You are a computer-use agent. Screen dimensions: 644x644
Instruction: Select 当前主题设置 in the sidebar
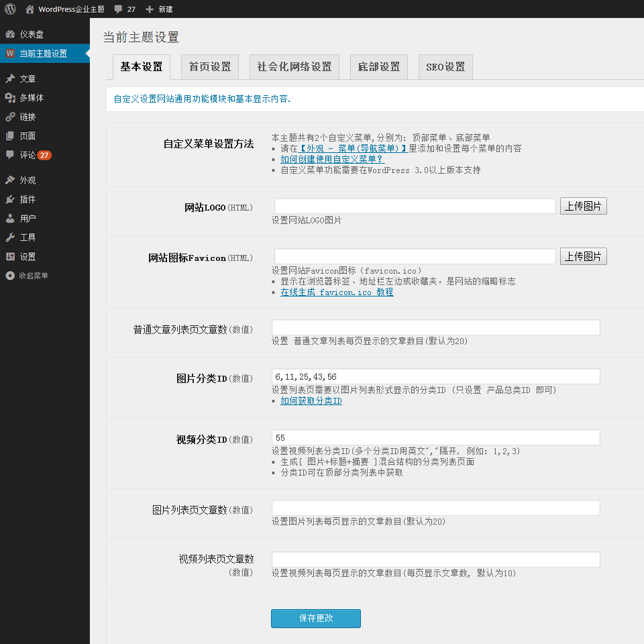(45, 54)
